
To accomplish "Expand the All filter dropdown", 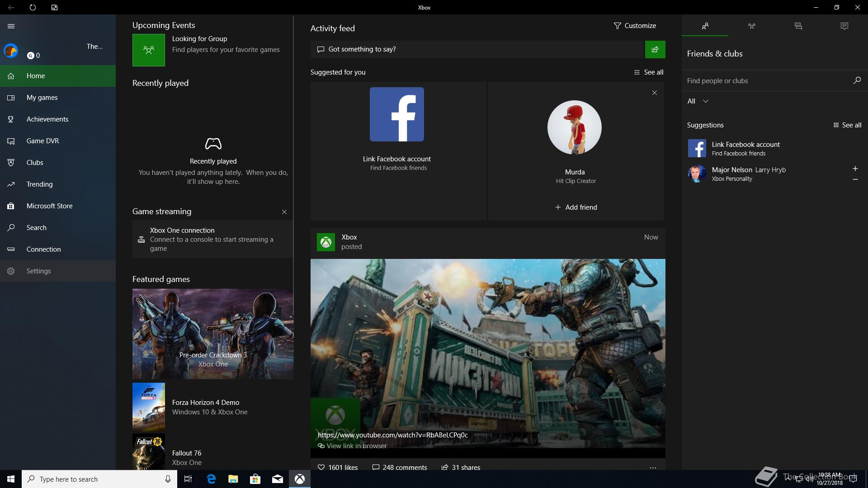I will coord(698,101).
